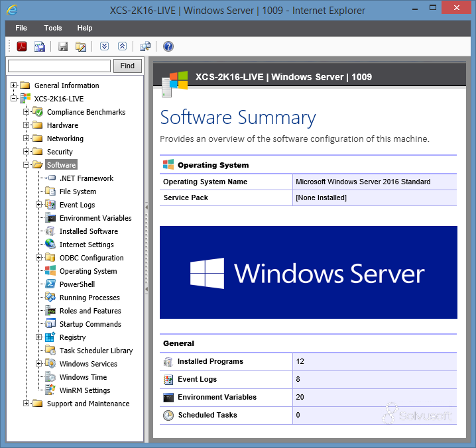Click the folder edit toolbar icon

tap(81, 46)
